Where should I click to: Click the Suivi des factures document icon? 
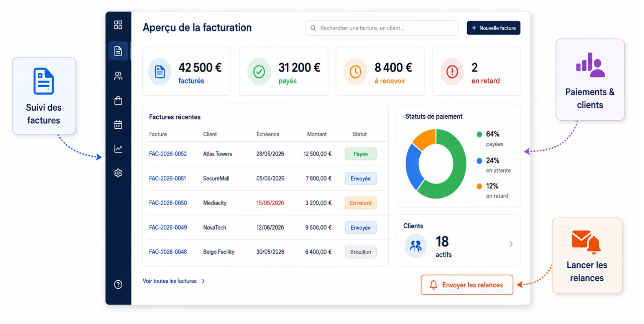pyautogui.click(x=44, y=81)
